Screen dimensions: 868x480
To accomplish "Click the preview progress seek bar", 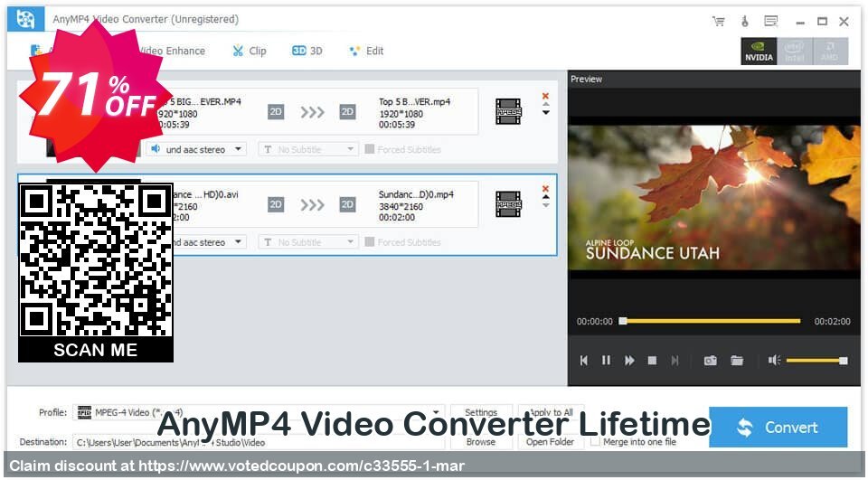I will pos(710,321).
